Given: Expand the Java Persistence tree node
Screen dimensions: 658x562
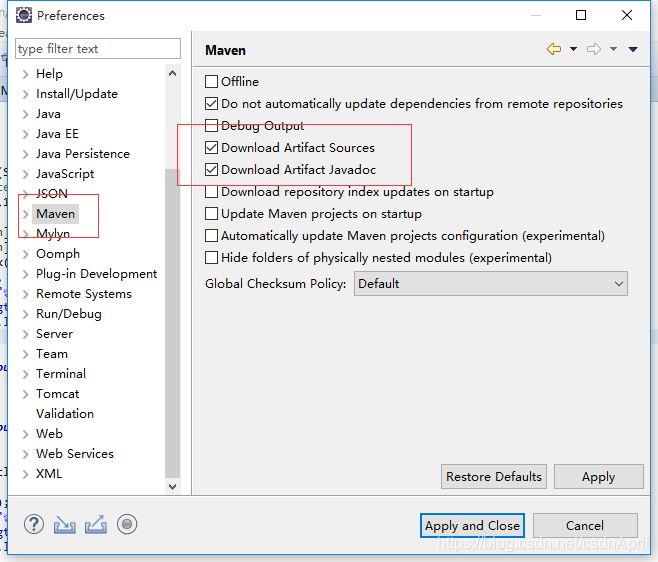Looking at the screenshot, I should point(26,154).
